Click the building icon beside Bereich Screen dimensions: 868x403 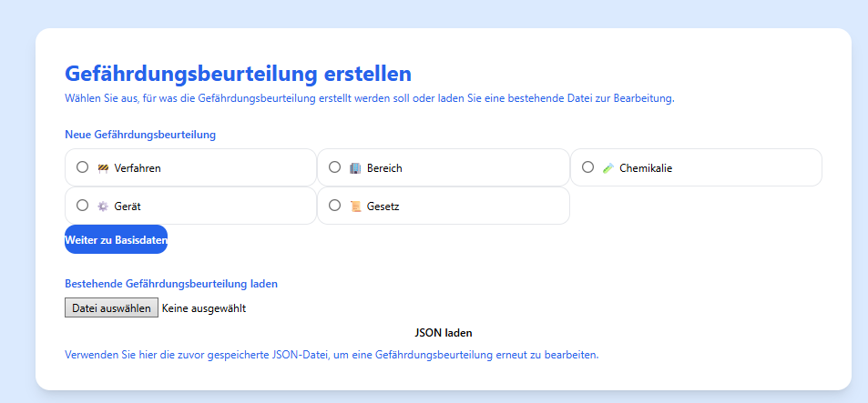point(355,168)
